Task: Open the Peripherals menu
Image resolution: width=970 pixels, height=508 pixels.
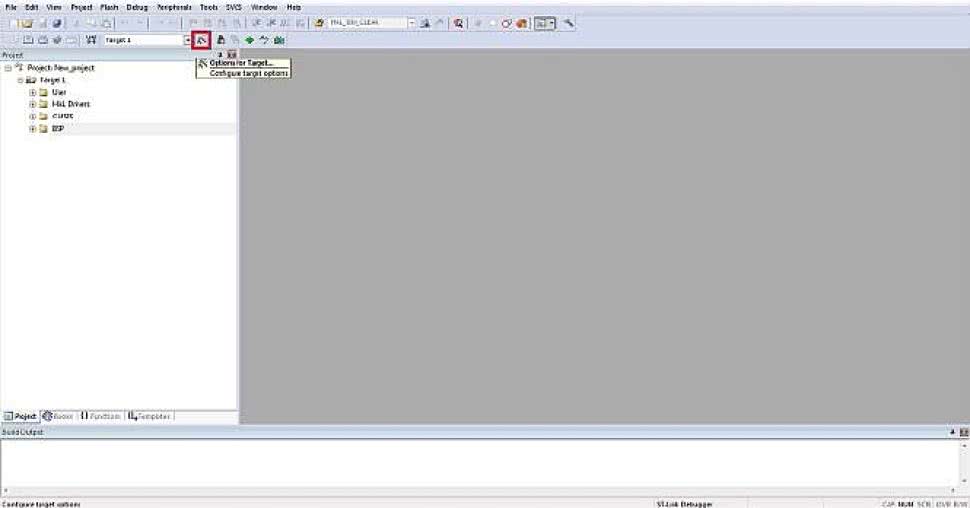Action: [x=174, y=7]
